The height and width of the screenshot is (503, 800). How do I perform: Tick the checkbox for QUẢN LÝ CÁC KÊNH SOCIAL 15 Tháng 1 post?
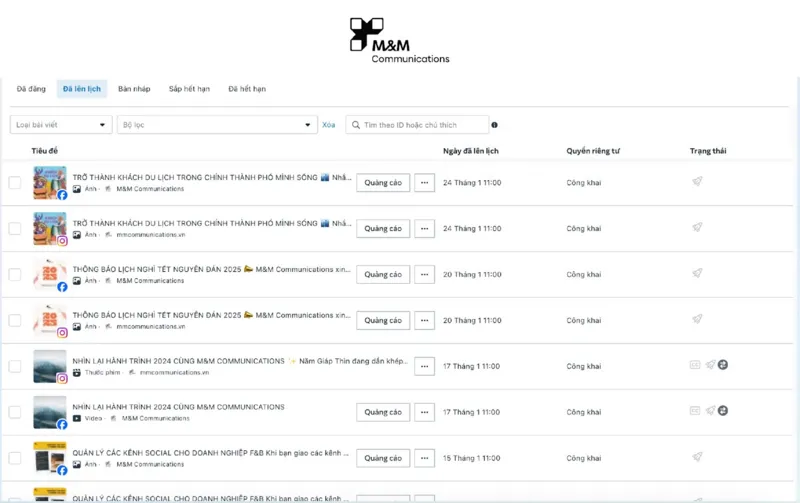coord(15,458)
